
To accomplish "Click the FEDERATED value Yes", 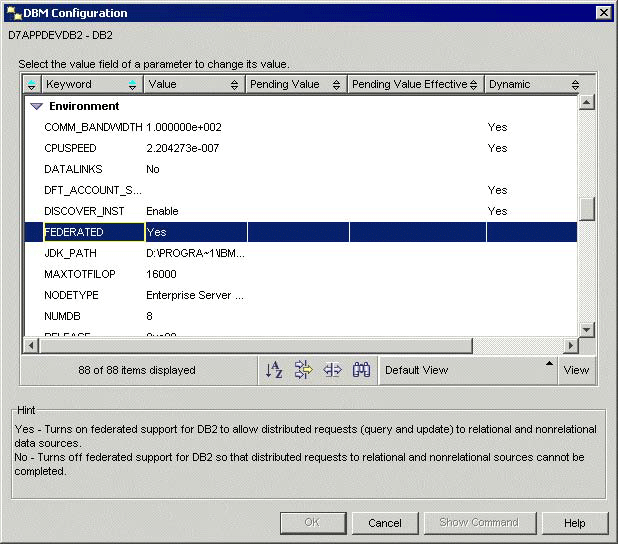I will tap(156, 232).
